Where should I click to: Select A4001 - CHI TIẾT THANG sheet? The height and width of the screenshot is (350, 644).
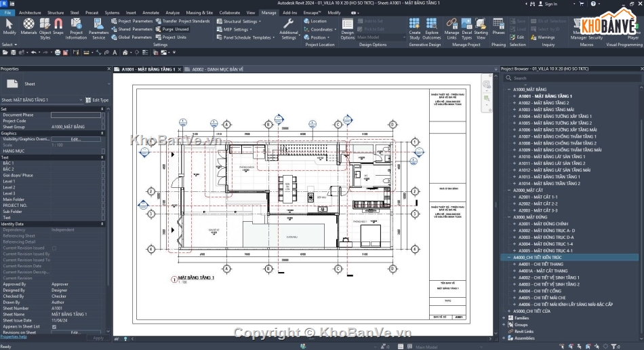point(540,264)
